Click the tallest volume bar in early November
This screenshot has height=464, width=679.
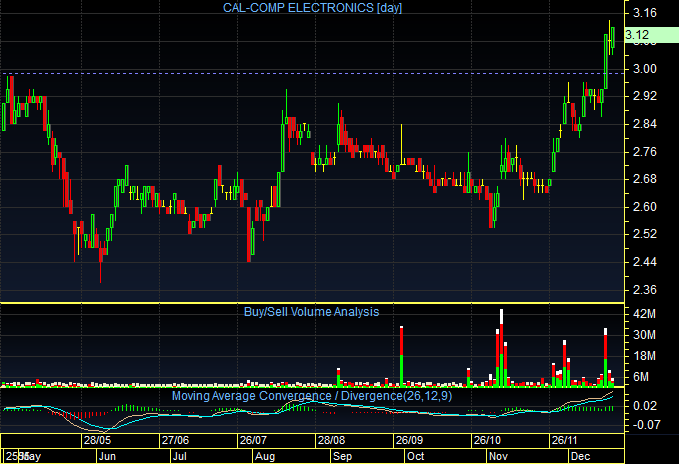[501, 348]
